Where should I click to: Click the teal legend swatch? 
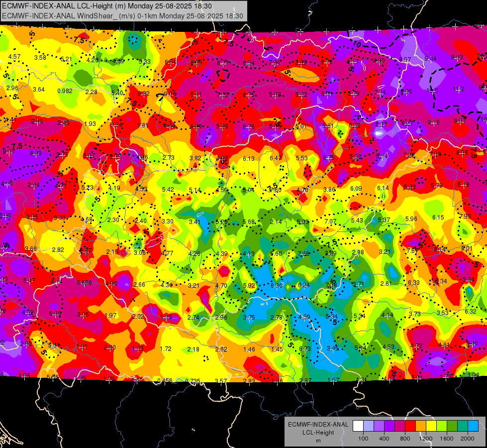coord(463,426)
